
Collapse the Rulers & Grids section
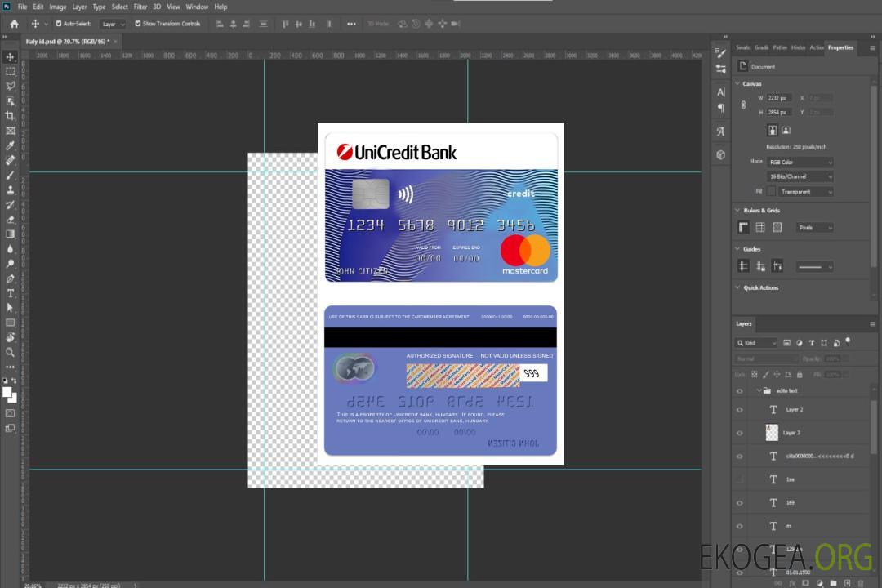(738, 210)
